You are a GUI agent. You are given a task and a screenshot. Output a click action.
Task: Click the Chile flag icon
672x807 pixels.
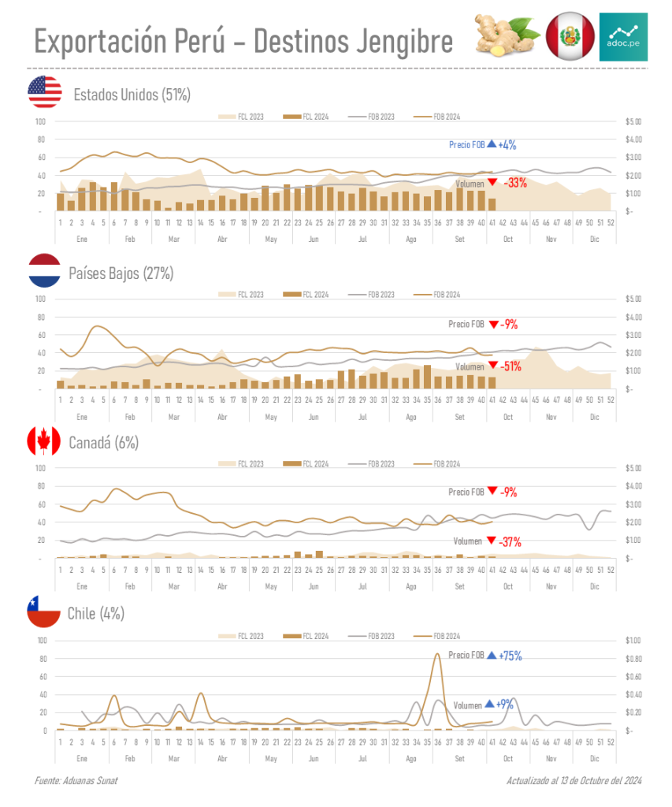[x=44, y=612]
